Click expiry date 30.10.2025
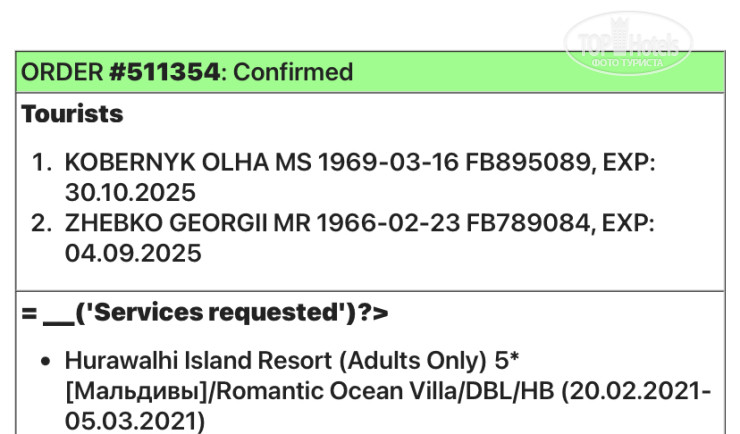 [x=130, y=192]
